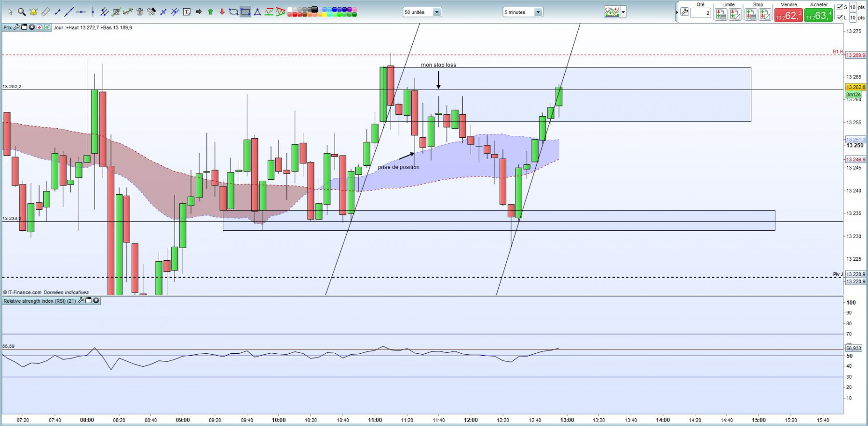Select the pitchfork drawing tool
The image size is (868, 426).
104,12
